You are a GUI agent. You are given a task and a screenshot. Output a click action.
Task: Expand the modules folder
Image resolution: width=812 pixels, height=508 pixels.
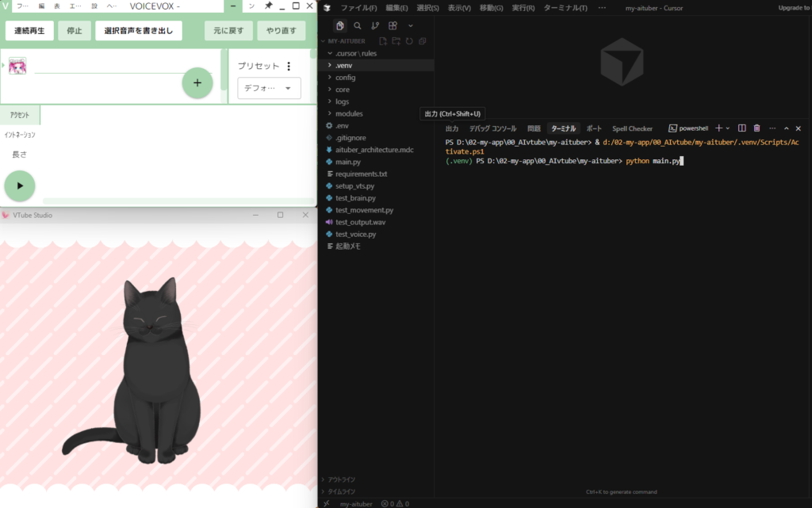[348, 113]
